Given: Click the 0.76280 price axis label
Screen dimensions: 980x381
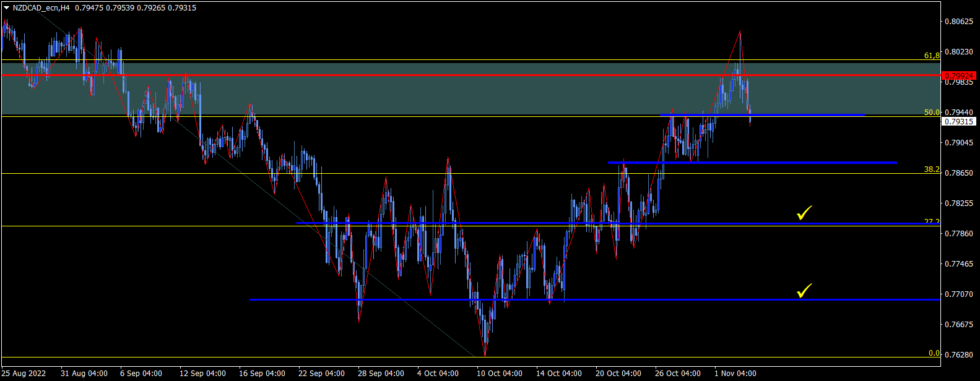Looking at the screenshot, I should [x=959, y=355].
